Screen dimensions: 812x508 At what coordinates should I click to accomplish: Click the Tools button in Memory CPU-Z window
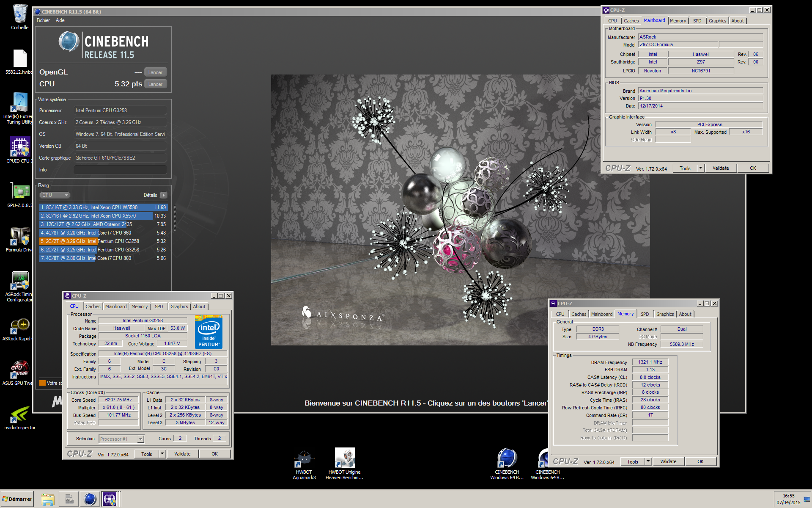pyautogui.click(x=633, y=461)
